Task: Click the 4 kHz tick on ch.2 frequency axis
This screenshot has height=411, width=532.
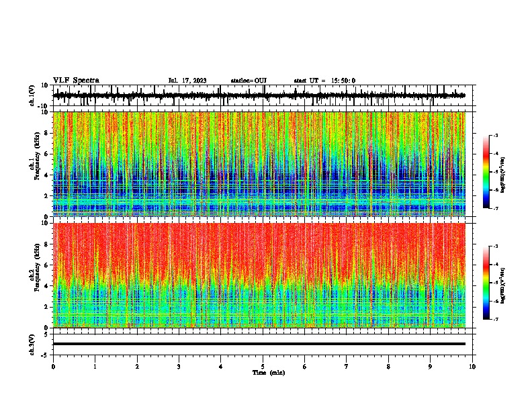Action: [46, 286]
